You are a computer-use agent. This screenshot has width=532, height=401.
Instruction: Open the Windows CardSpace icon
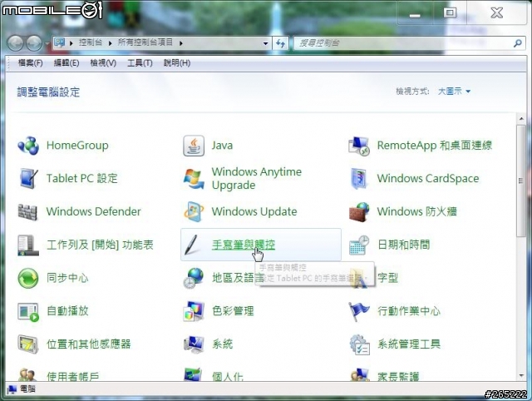[359, 179]
